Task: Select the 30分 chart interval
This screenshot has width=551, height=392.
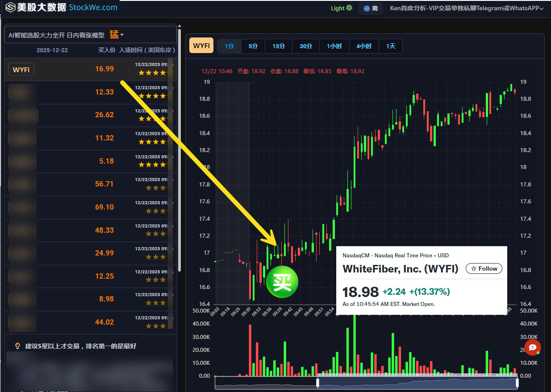Action: (x=306, y=46)
